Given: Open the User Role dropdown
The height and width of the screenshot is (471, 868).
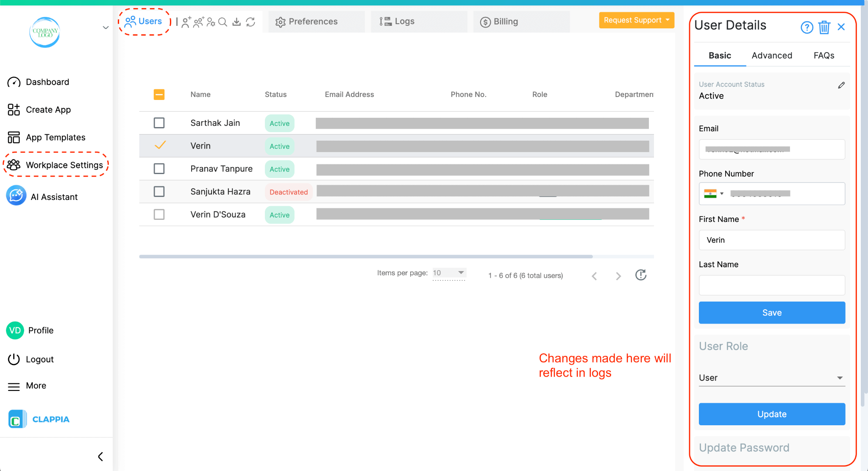Looking at the screenshot, I should click(x=771, y=378).
